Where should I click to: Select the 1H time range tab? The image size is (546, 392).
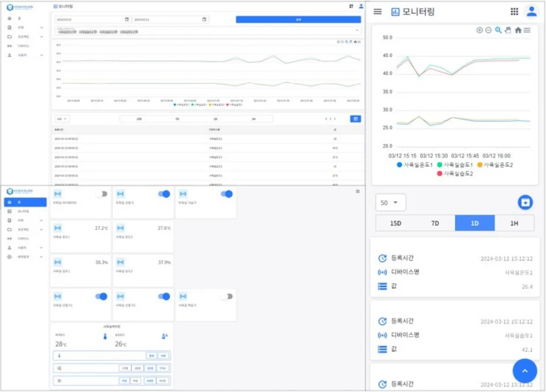514,223
